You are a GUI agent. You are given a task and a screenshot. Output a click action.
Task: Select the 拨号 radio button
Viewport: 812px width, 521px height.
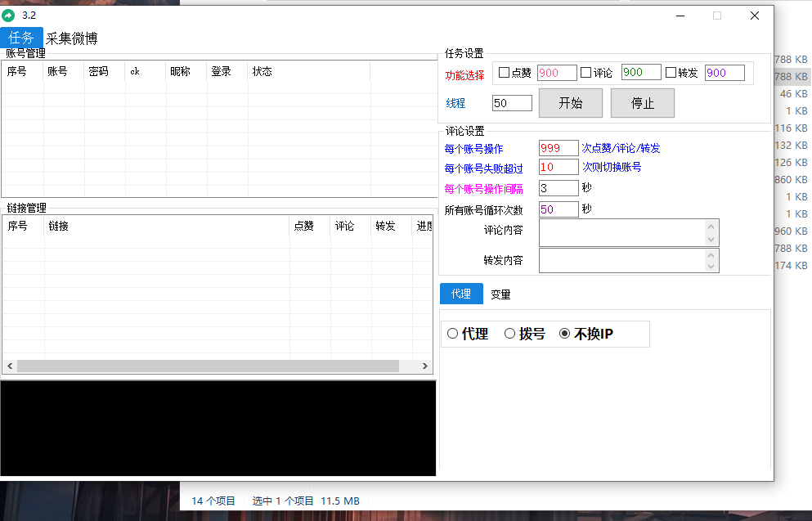(x=509, y=334)
